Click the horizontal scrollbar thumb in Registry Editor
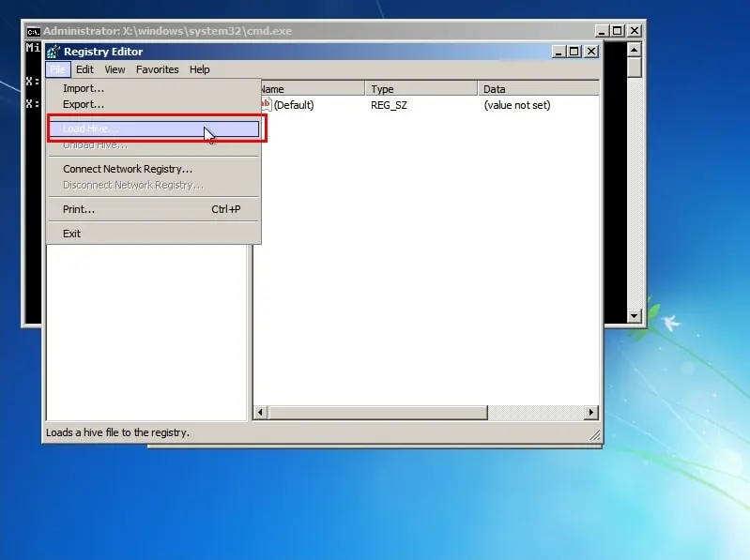 [378, 413]
